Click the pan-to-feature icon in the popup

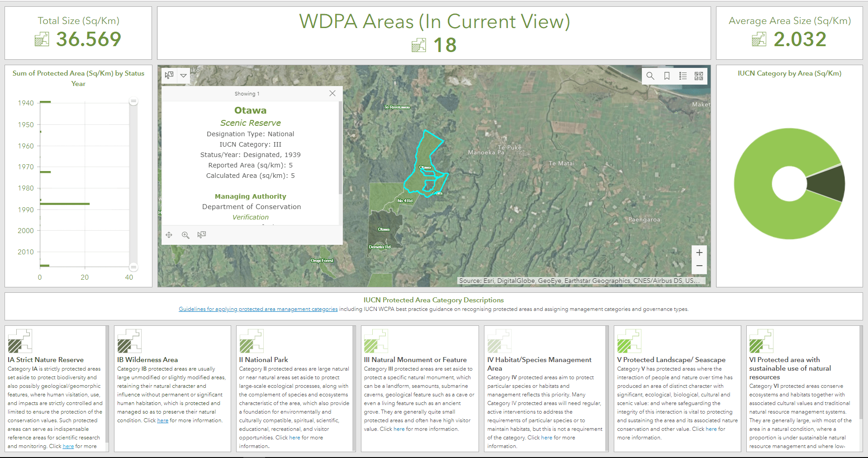(x=169, y=234)
